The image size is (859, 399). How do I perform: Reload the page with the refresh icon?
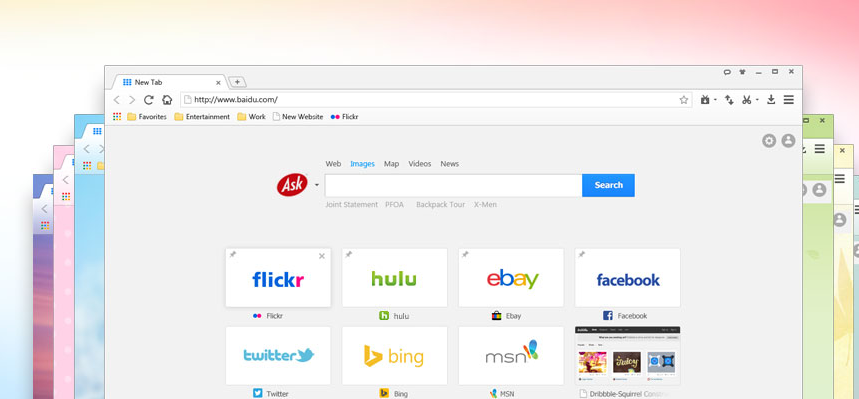coord(148,100)
